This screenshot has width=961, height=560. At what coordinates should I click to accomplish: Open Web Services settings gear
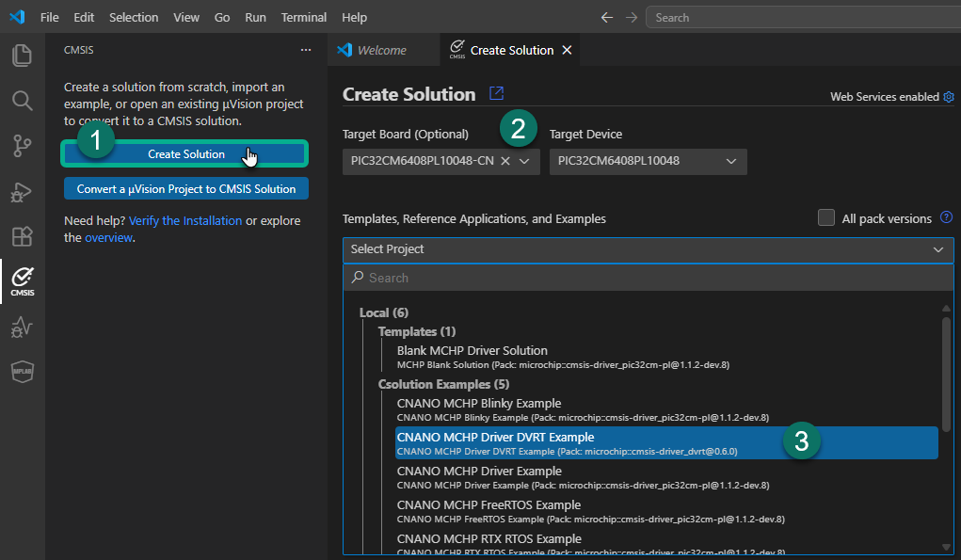coord(949,97)
